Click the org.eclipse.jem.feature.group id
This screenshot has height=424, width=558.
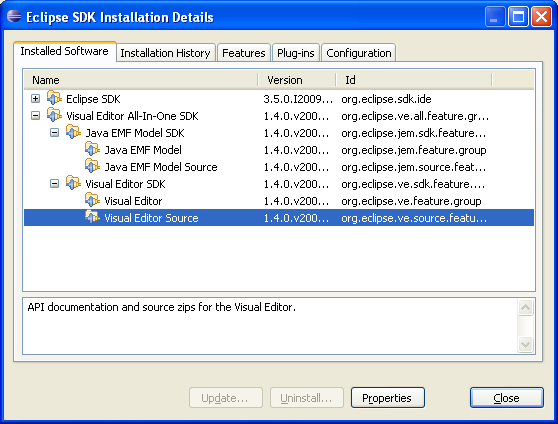(x=414, y=150)
